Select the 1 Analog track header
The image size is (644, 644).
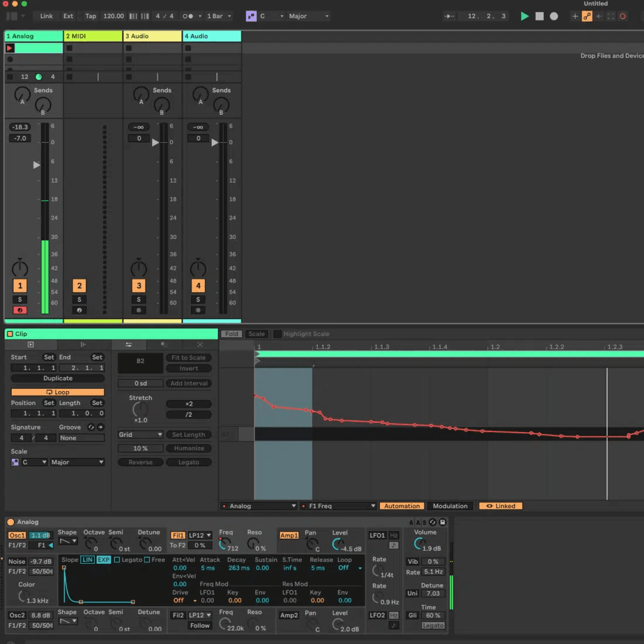[x=34, y=36]
